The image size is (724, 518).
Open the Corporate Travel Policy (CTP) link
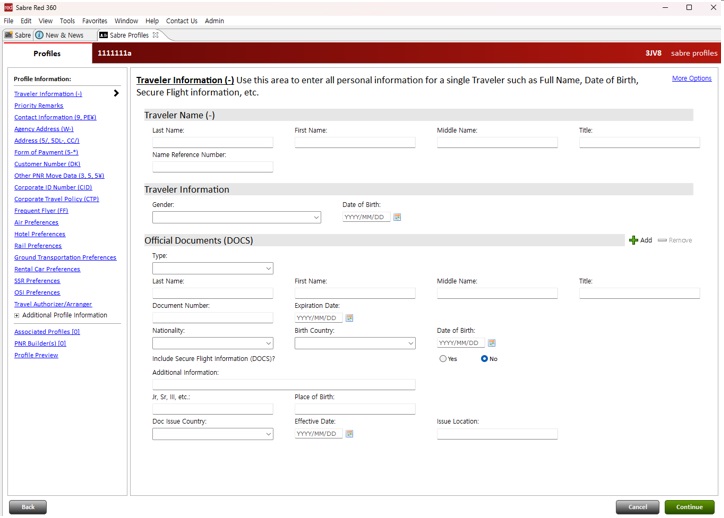coord(56,199)
